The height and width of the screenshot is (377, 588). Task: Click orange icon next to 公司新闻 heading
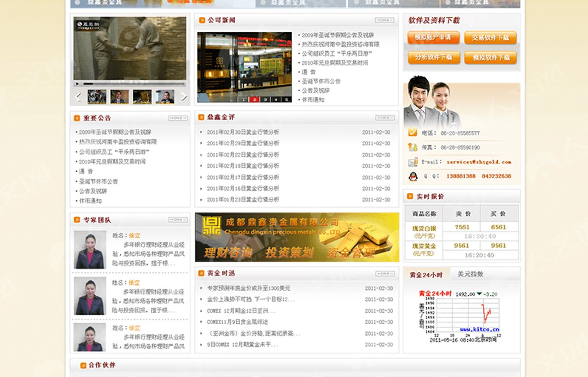click(201, 21)
